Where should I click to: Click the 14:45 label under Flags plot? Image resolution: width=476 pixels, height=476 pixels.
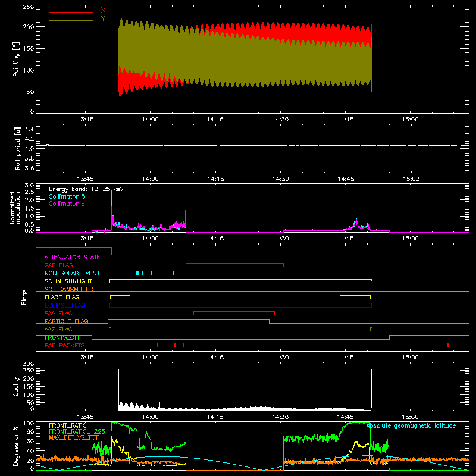(346, 358)
